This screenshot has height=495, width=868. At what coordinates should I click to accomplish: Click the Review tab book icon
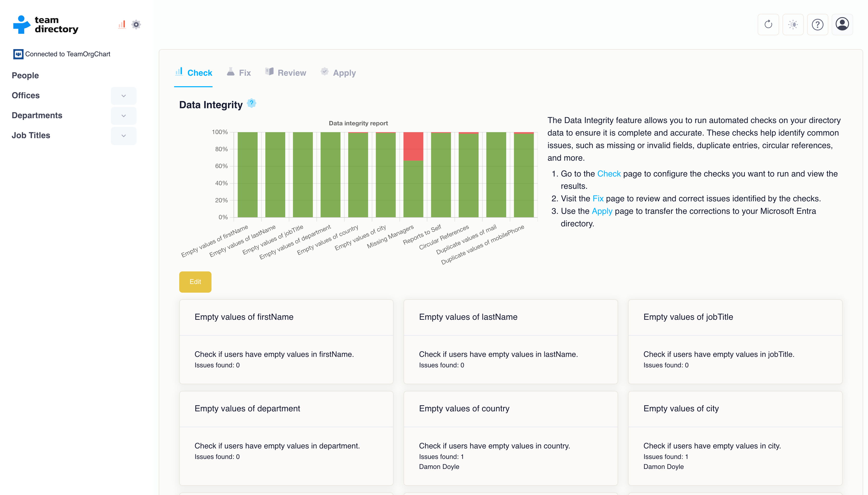tap(269, 72)
